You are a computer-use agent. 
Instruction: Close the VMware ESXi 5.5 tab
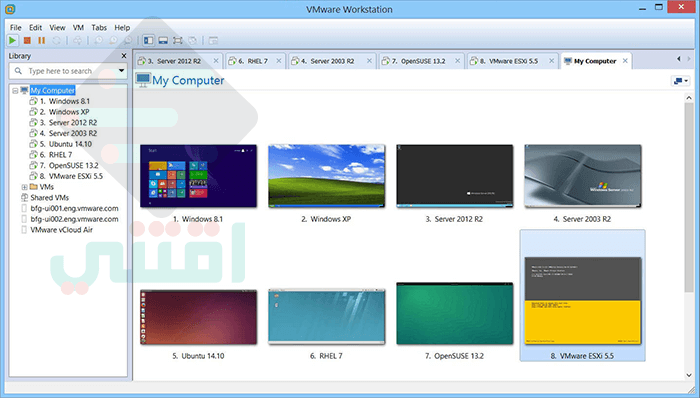pos(552,61)
